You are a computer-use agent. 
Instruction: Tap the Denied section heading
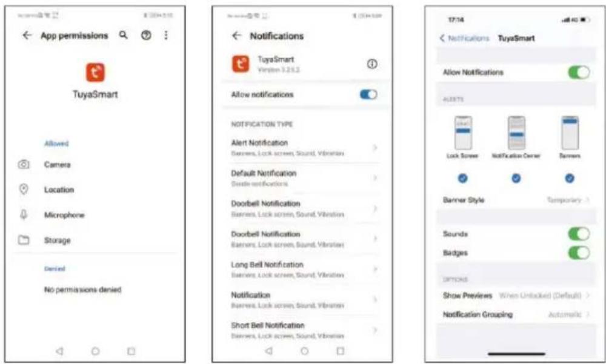click(55, 268)
